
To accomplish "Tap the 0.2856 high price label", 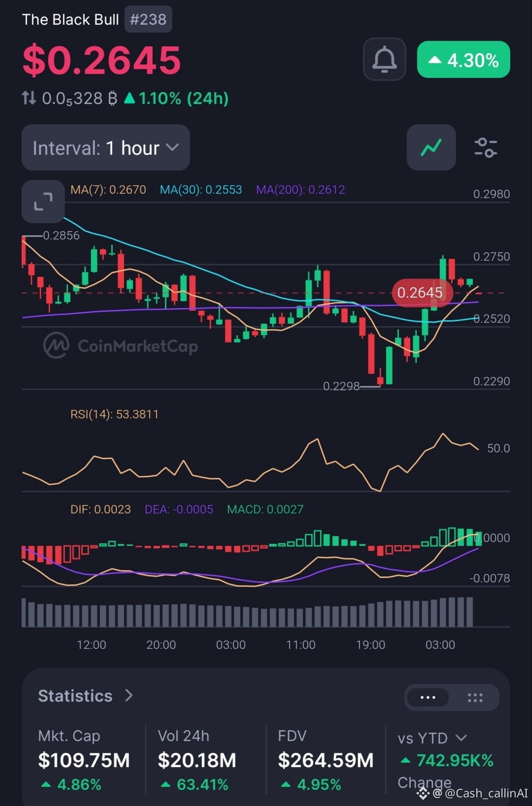I will (61, 235).
